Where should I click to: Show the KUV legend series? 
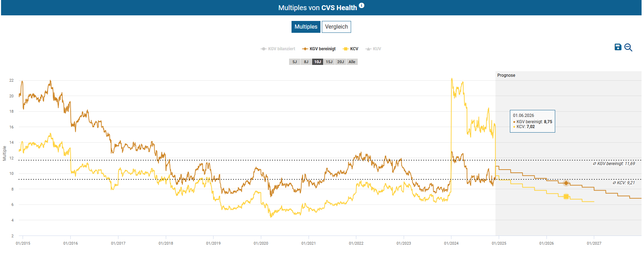(373, 49)
